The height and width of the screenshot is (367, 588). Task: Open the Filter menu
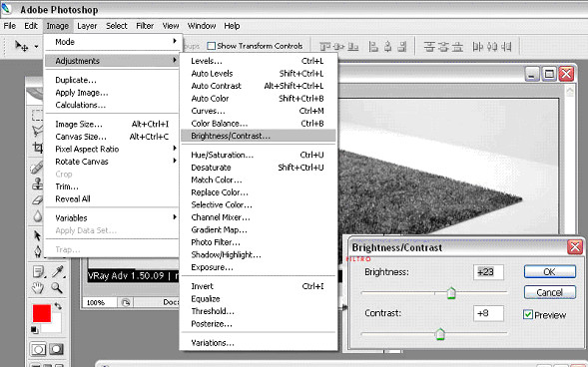[x=145, y=26]
